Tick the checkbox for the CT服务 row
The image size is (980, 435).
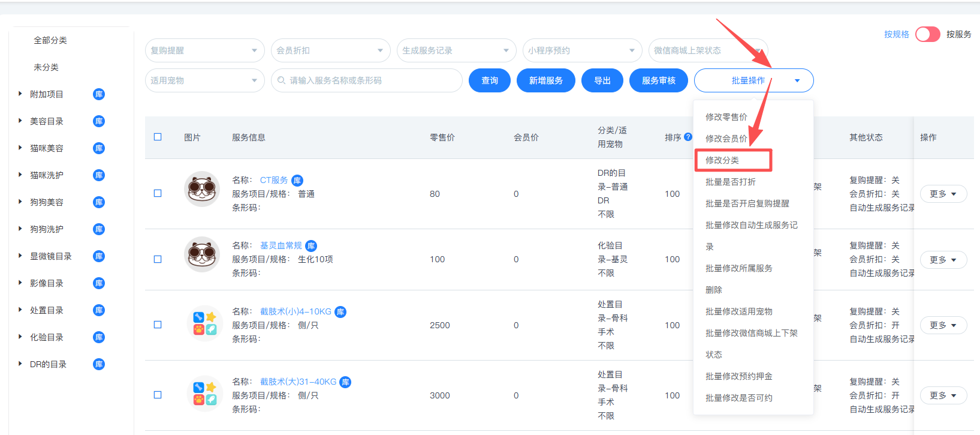[158, 193]
